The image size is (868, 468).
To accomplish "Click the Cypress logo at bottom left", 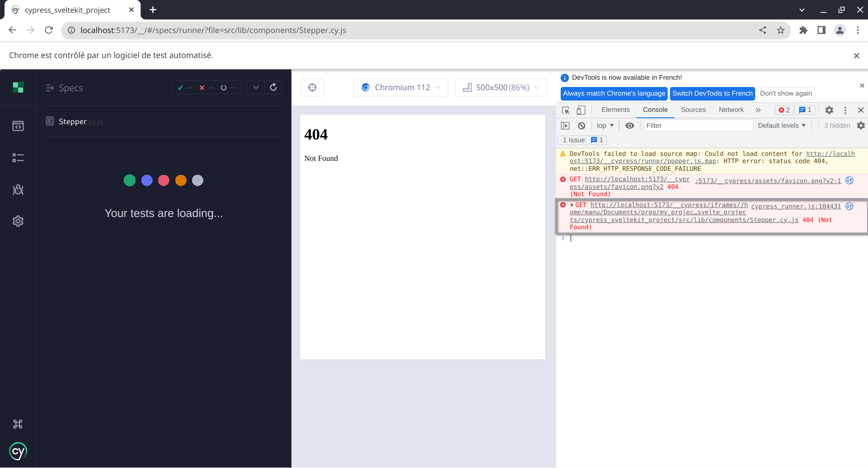I will click(x=18, y=451).
